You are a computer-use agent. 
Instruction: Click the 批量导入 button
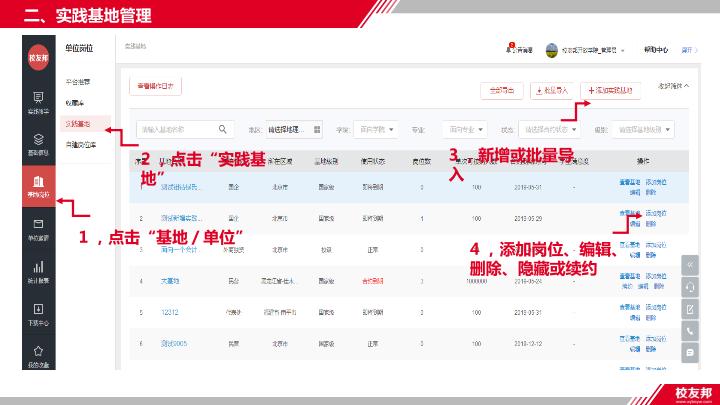(x=550, y=90)
